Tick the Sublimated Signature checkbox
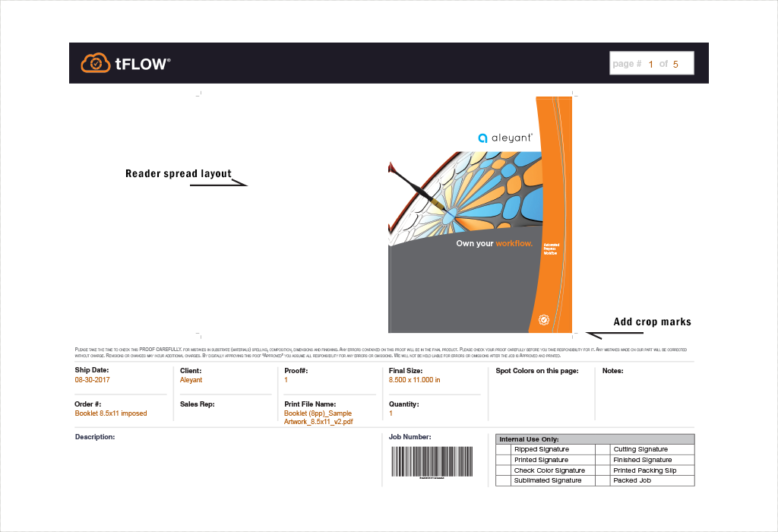The width and height of the screenshot is (778, 532). [503, 480]
